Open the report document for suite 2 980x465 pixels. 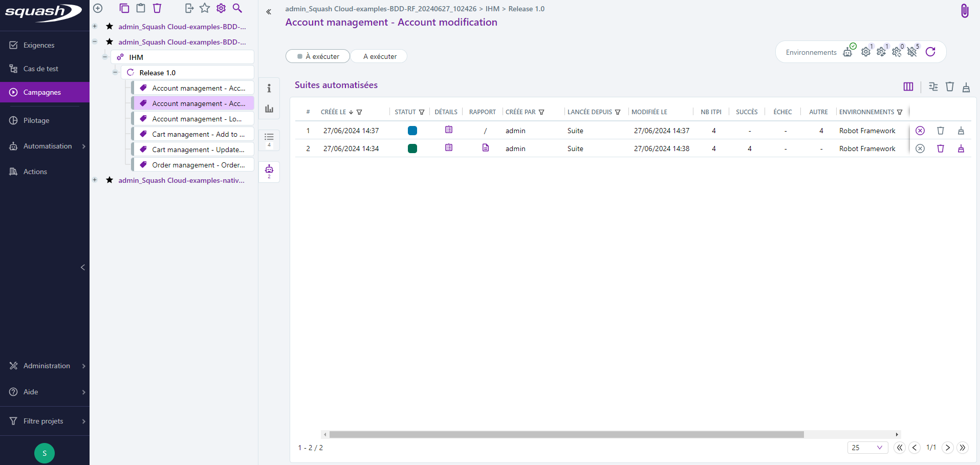click(x=485, y=148)
